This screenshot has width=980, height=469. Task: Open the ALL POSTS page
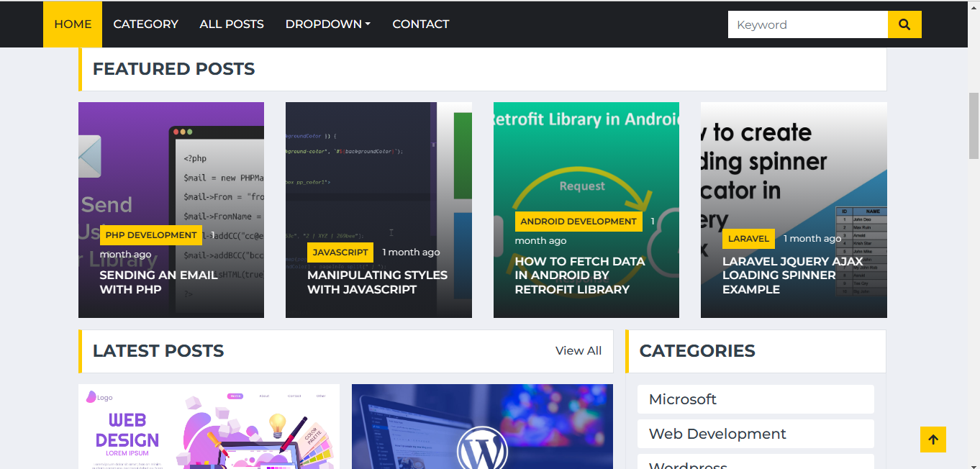[232, 24]
